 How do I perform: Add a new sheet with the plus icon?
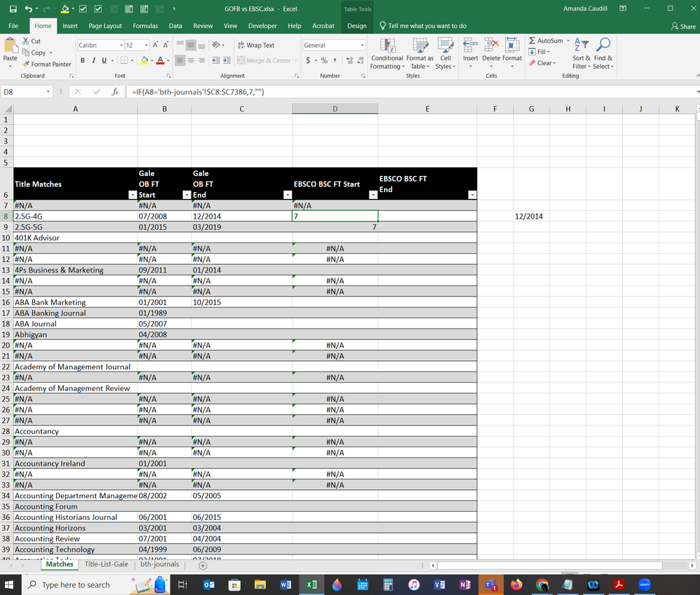click(203, 566)
